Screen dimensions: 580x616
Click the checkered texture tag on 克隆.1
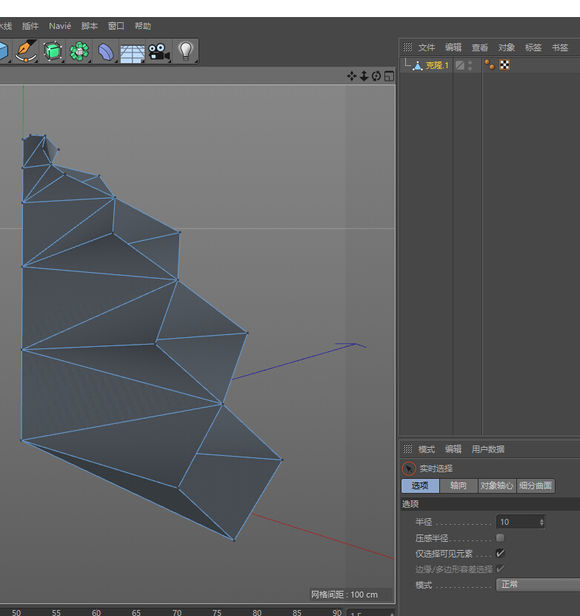coord(505,65)
